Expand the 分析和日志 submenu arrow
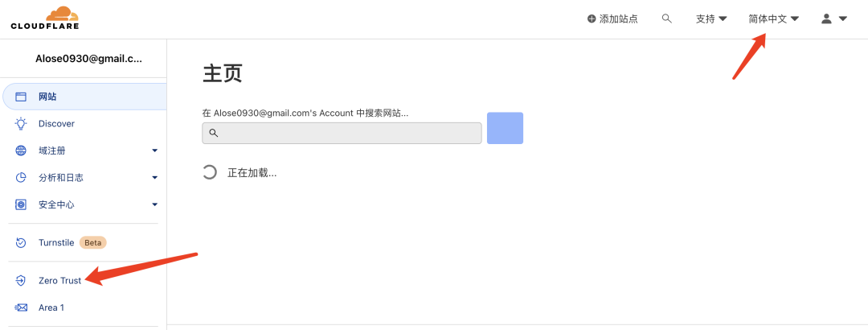 pos(155,178)
